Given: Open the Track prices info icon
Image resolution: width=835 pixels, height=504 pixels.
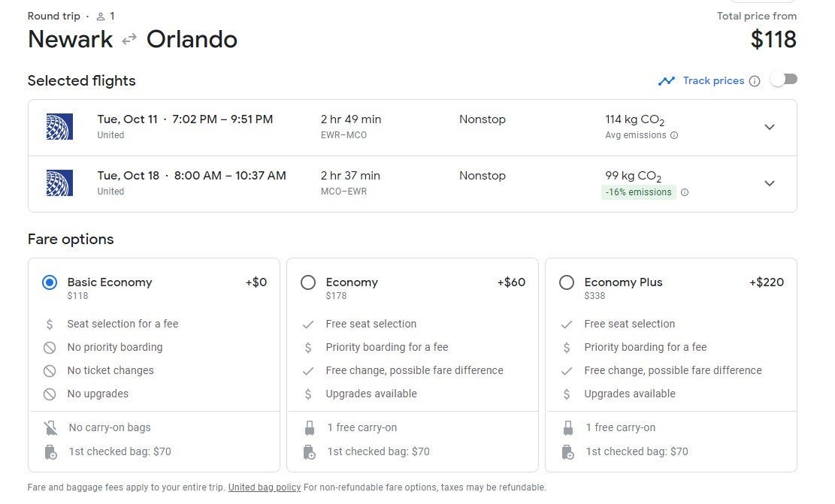Looking at the screenshot, I should coord(755,81).
